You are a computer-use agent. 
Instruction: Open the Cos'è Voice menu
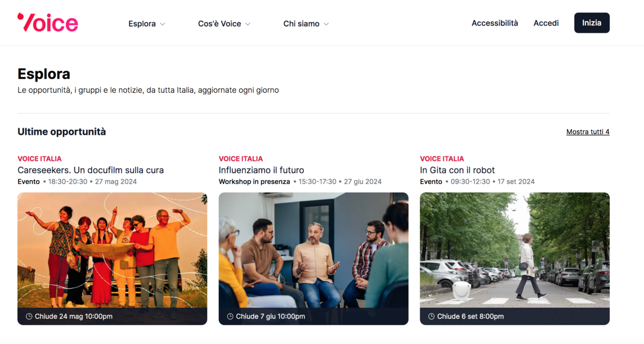pyautogui.click(x=219, y=24)
